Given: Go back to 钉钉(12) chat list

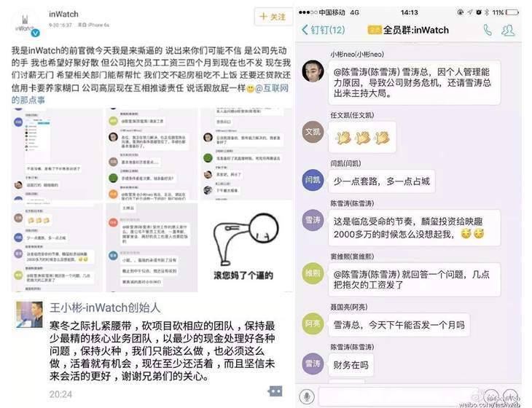Looking at the screenshot, I should click(323, 30).
